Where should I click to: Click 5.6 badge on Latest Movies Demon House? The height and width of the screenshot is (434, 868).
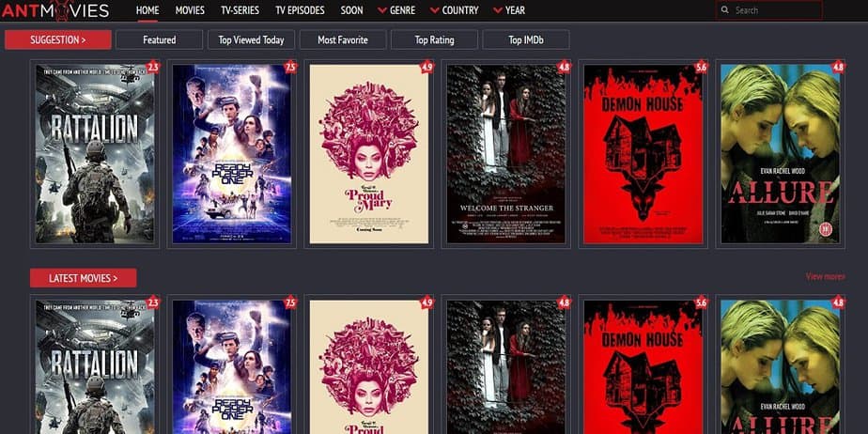(702, 302)
